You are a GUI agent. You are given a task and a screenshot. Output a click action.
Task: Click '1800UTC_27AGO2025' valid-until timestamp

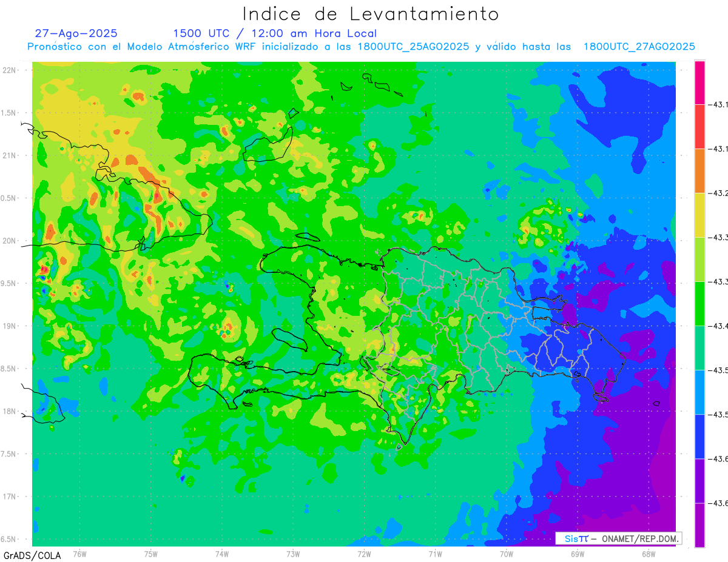click(x=639, y=47)
